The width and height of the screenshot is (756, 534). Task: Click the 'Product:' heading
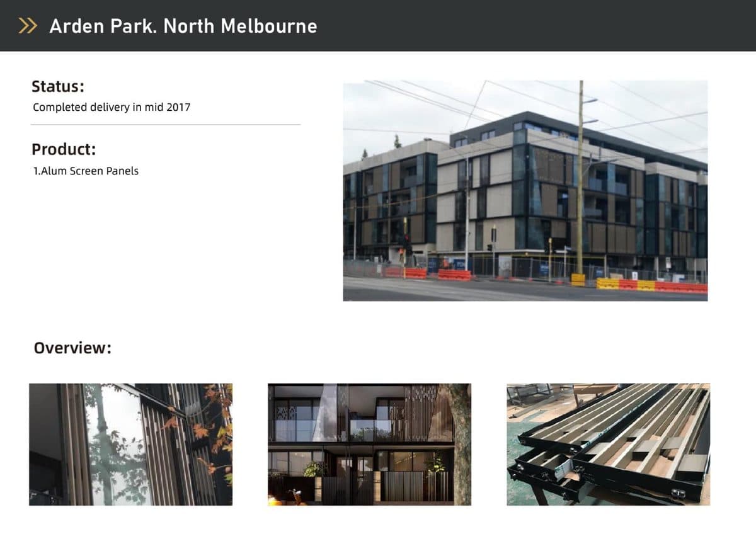(64, 150)
